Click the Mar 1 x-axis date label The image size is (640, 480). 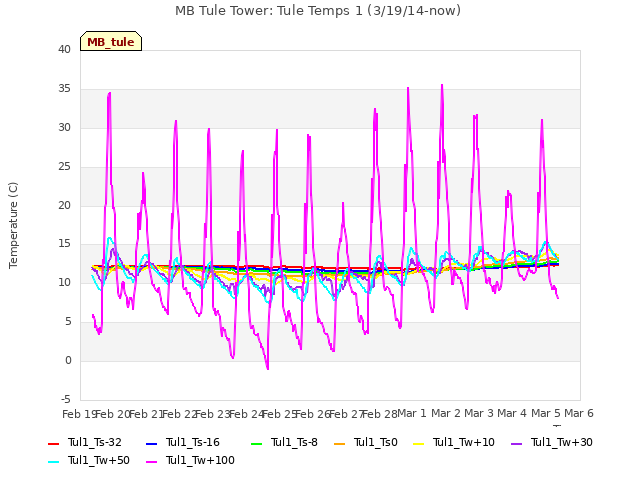[412, 413]
